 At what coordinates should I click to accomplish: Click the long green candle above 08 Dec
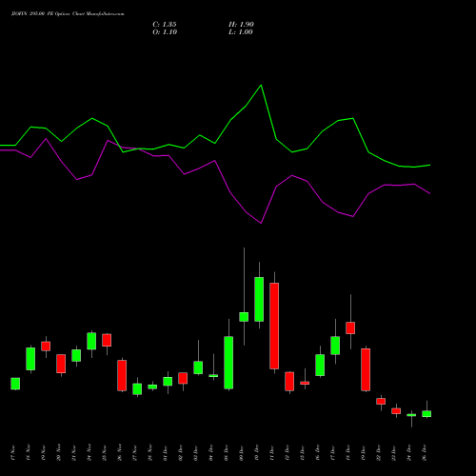tap(228, 363)
